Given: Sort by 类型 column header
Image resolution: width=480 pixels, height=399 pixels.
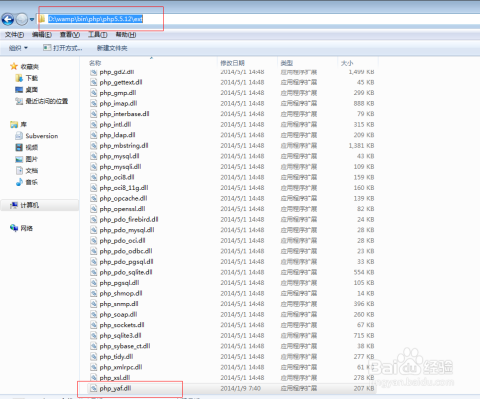Looking at the screenshot, I should point(287,63).
